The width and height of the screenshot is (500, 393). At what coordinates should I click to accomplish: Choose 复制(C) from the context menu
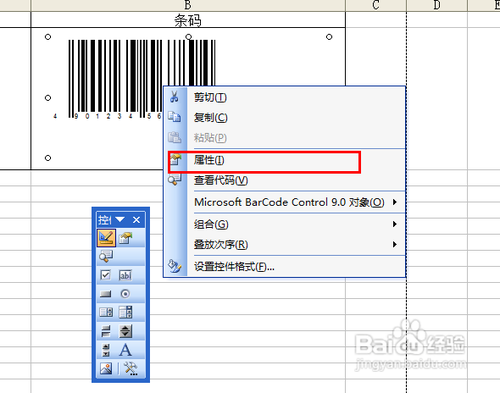pyautogui.click(x=284, y=117)
